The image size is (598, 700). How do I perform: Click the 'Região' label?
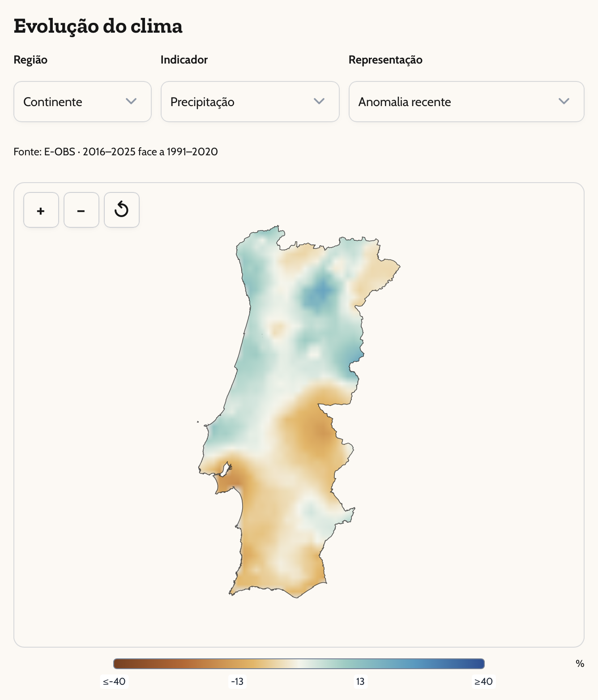[x=30, y=60]
